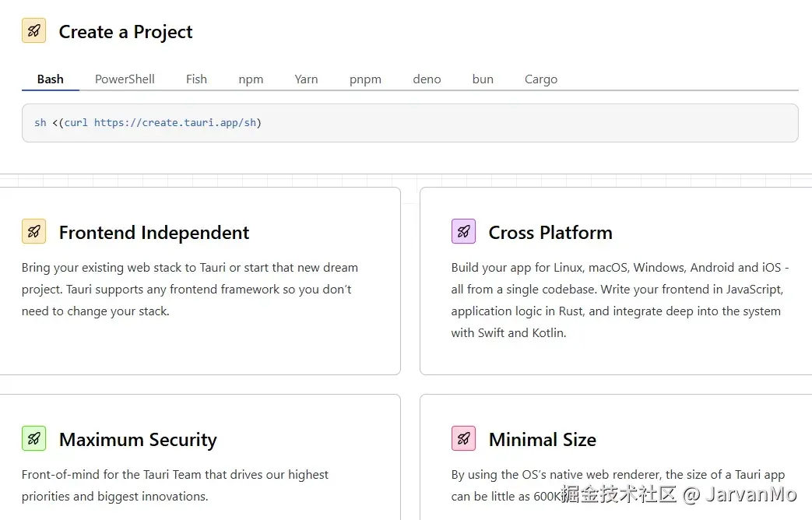The height and width of the screenshot is (520, 812).
Task: Click the Create a Project rocket icon
Action: [x=33, y=31]
